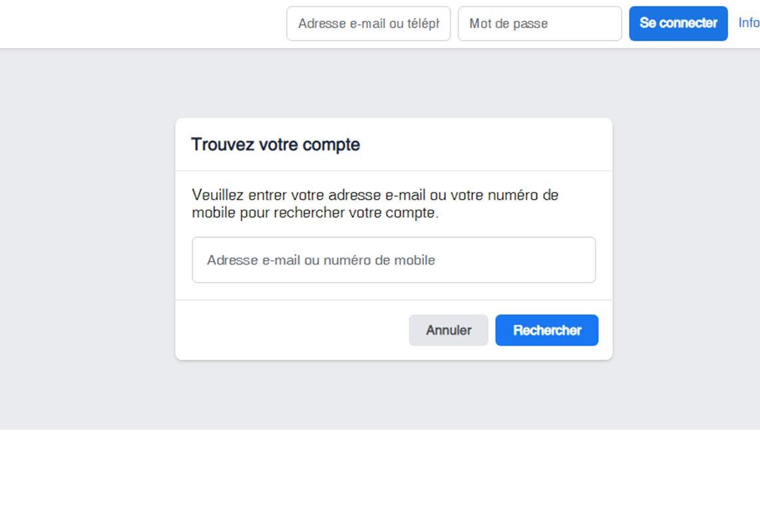Viewport: 760px width, 532px height.
Task: Click the Rechercher button
Action: [547, 330]
